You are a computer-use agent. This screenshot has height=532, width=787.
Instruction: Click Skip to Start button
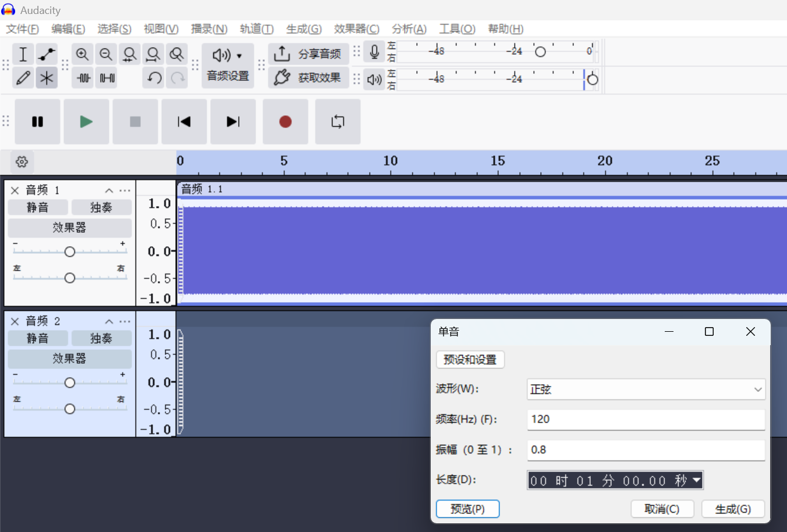[184, 122]
